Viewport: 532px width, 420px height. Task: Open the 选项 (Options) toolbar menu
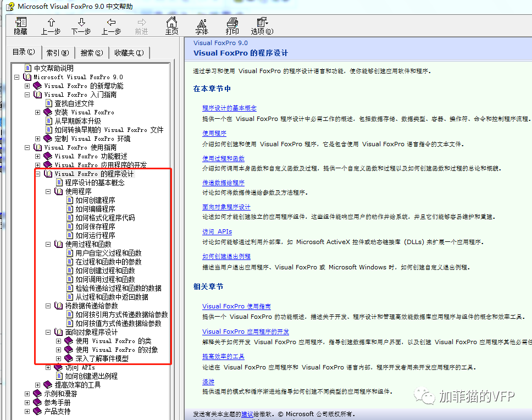[262, 26]
